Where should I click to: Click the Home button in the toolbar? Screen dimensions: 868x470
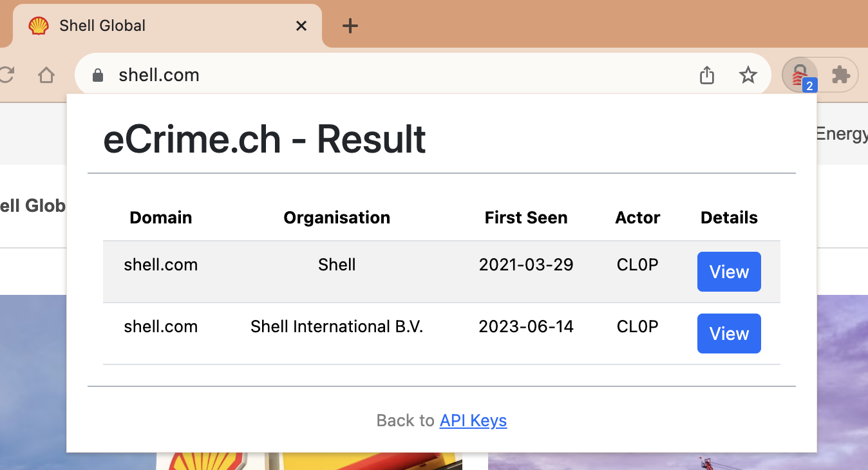point(46,75)
